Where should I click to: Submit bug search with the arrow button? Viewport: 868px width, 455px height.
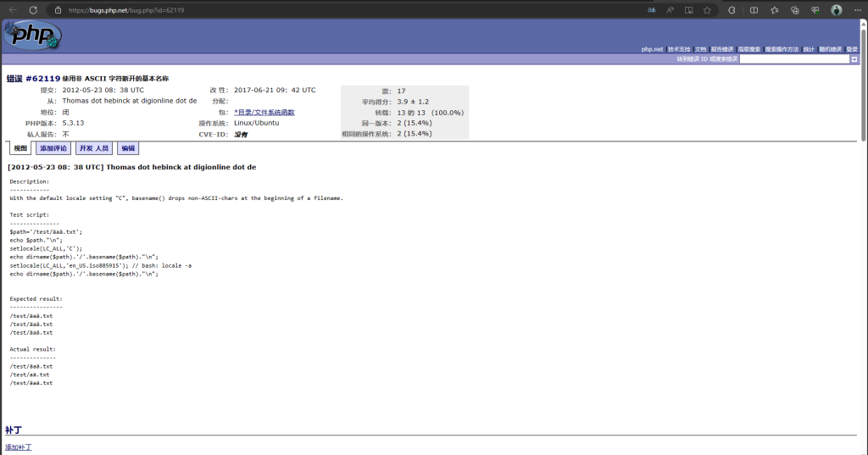pos(854,59)
